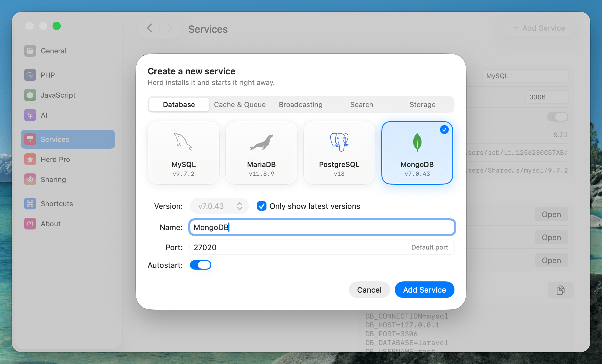Confirm with the blue Add Service button
The height and width of the screenshot is (364, 602).
(425, 290)
